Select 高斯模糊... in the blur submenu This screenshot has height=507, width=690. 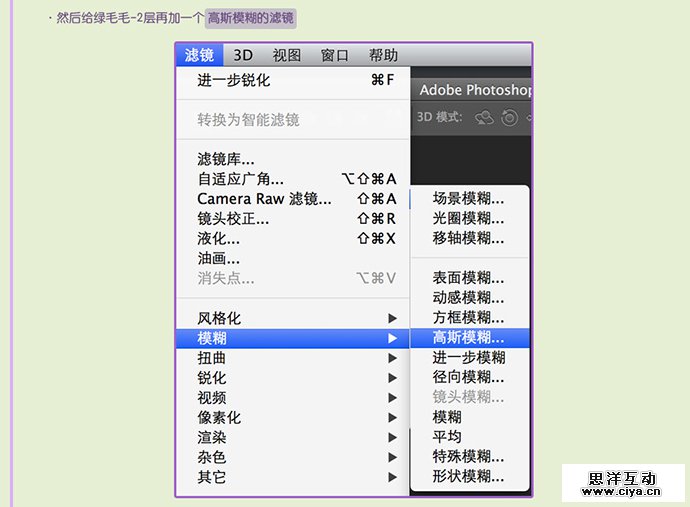tap(468, 337)
